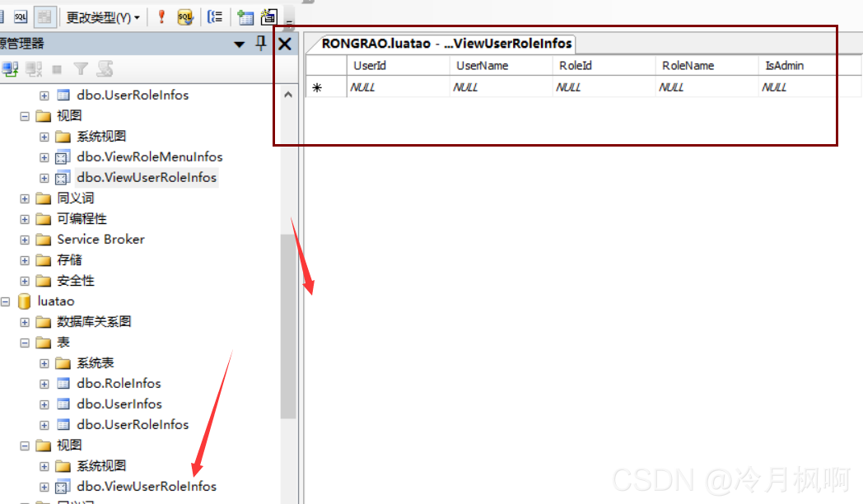863x504 pixels.
Task: Click Object Explorer scrollbar up arrow
Action: click(x=288, y=95)
